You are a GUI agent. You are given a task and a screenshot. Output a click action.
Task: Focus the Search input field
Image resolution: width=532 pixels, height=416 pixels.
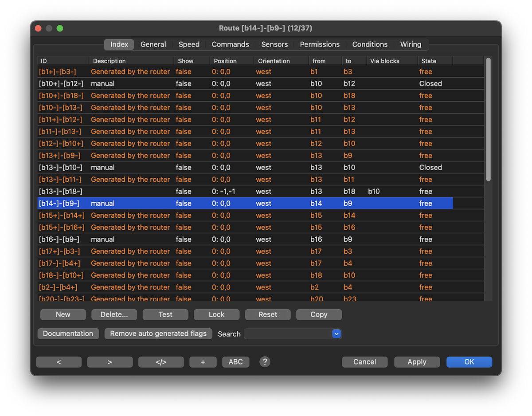(x=287, y=334)
